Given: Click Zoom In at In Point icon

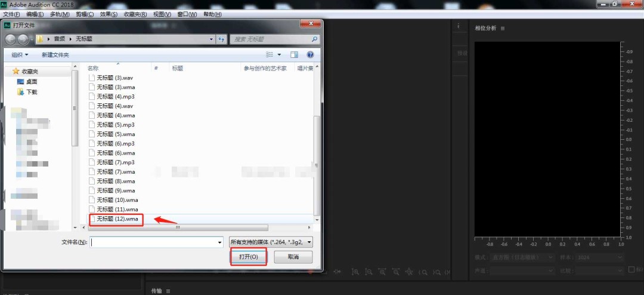Looking at the screenshot, I should click(423, 272).
